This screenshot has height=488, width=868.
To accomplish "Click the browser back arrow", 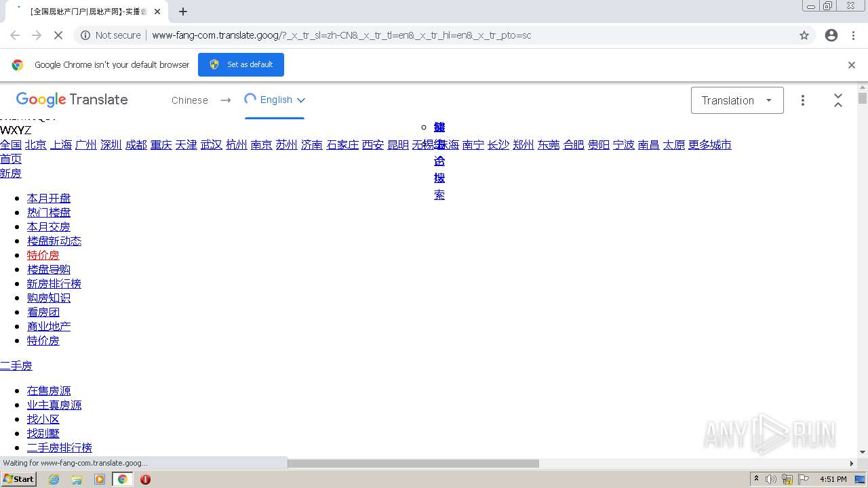I will click(x=15, y=35).
